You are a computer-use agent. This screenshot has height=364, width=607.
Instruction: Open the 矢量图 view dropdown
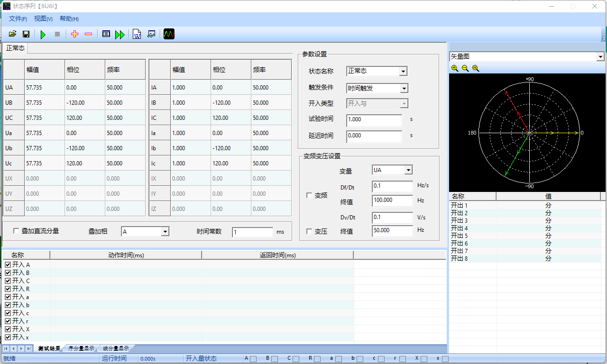(x=601, y=57)
